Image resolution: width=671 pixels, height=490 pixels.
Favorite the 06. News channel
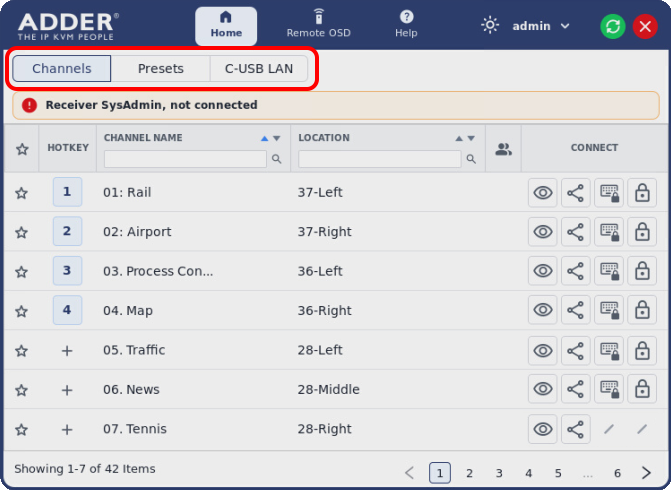(x=21, y=390)
